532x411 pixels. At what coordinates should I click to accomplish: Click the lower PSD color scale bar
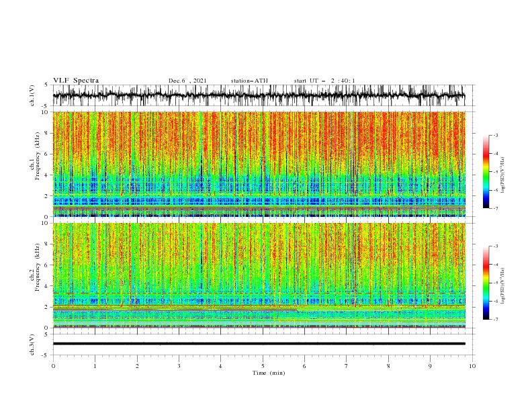[x=486, y=283]
